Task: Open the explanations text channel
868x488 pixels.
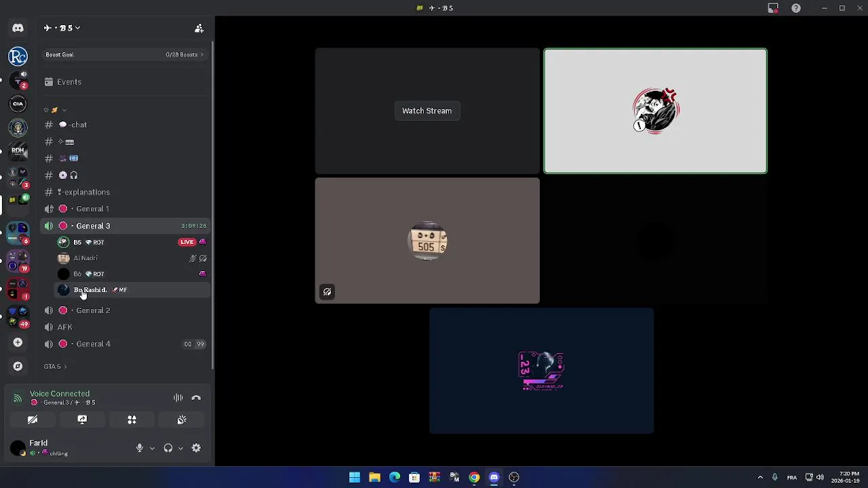Action: coord(125,192)
